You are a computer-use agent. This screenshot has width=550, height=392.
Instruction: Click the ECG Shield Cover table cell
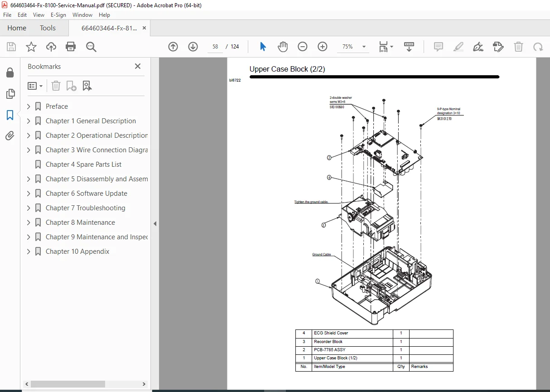(352, 333)
